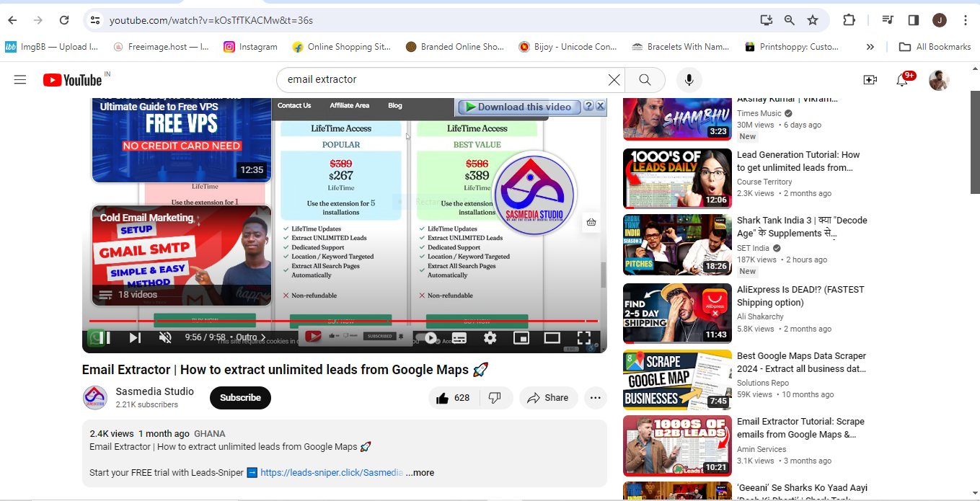The width and height of the screenshot is (980, 501).
Task: Expand description with ...more
Action: coord(420,473)
